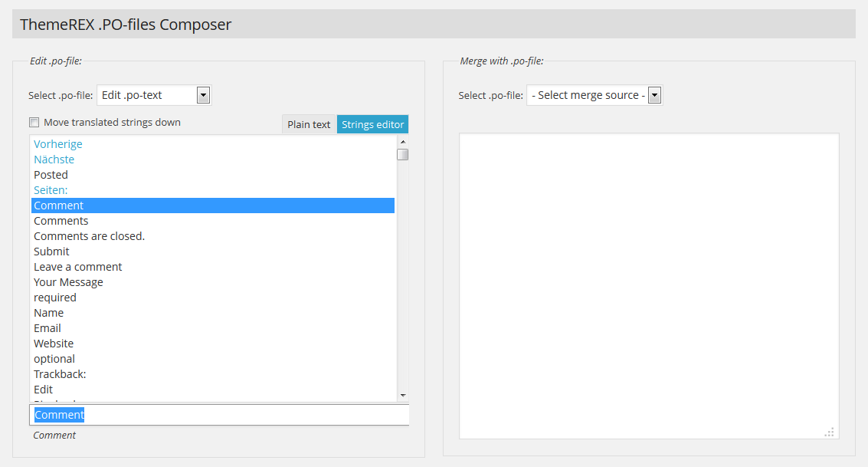868x467 pixels.
Task: Click the merge source text area
Action: [646, 284]
